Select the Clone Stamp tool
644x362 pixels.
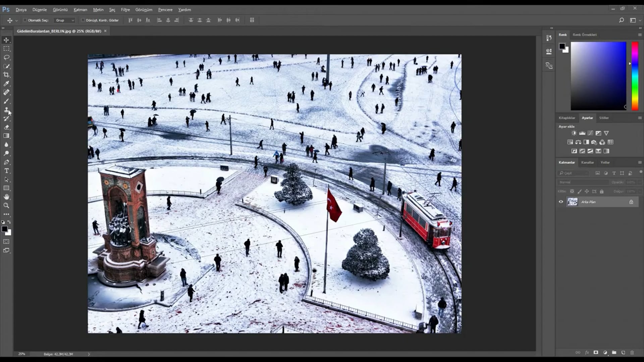pos(6,110)
